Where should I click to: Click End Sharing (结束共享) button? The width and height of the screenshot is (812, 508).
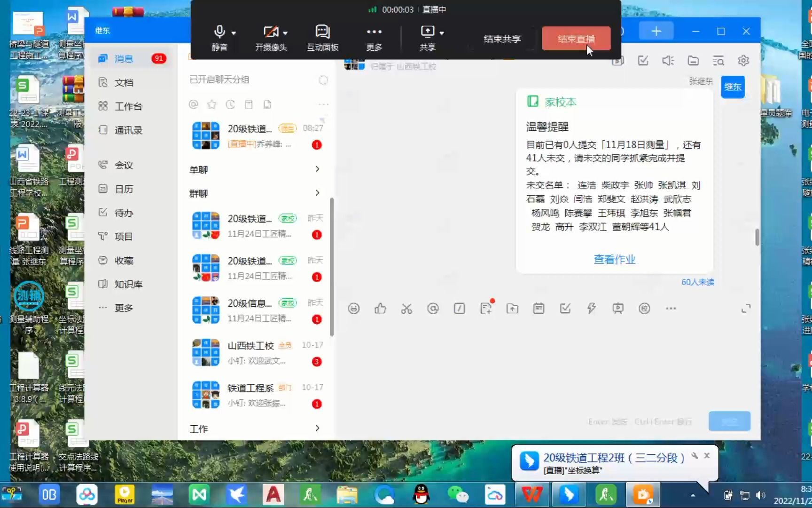[502, 39]
